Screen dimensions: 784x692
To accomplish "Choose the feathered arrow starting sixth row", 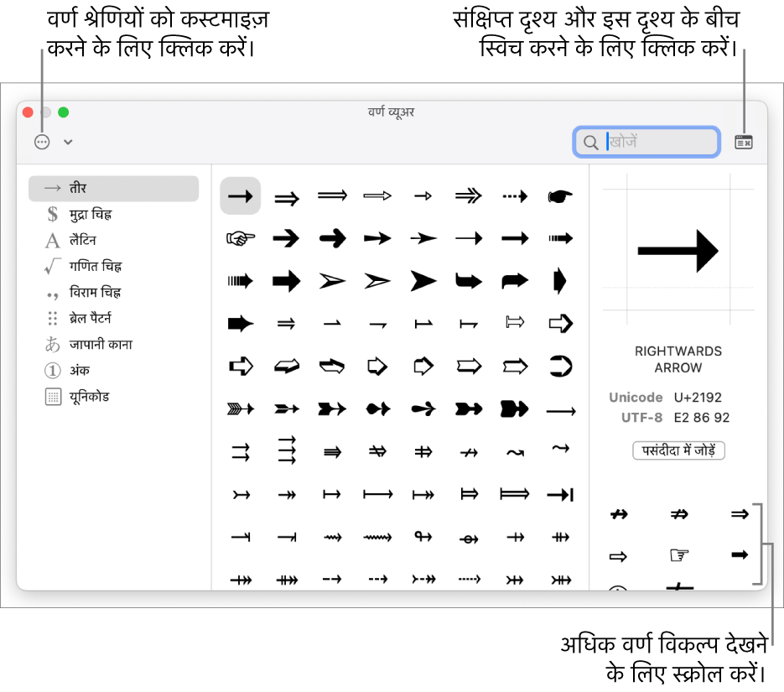I will (x=241, y=409).
